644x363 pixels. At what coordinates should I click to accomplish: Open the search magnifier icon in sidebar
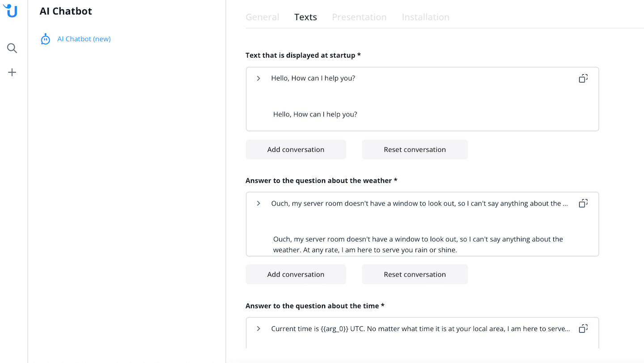point(12,48)
